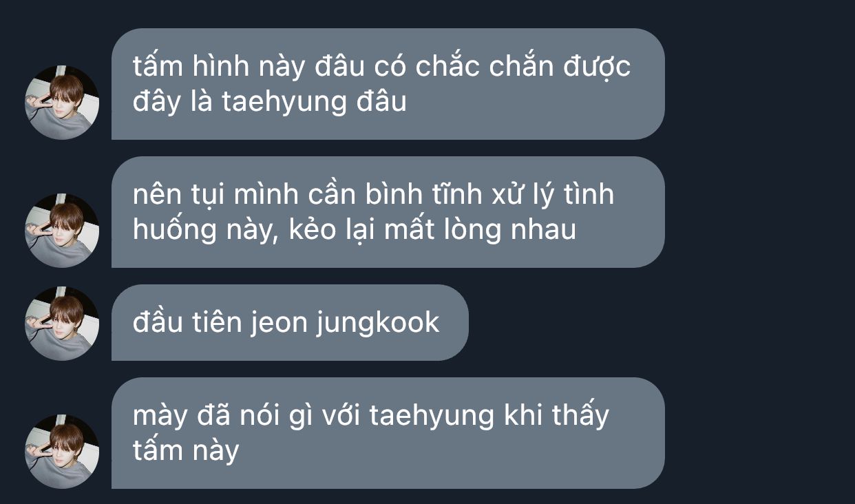The image size is (855, 504).
Task: Click the words "lòng nhau" in second message
Action: click(509, 230)
